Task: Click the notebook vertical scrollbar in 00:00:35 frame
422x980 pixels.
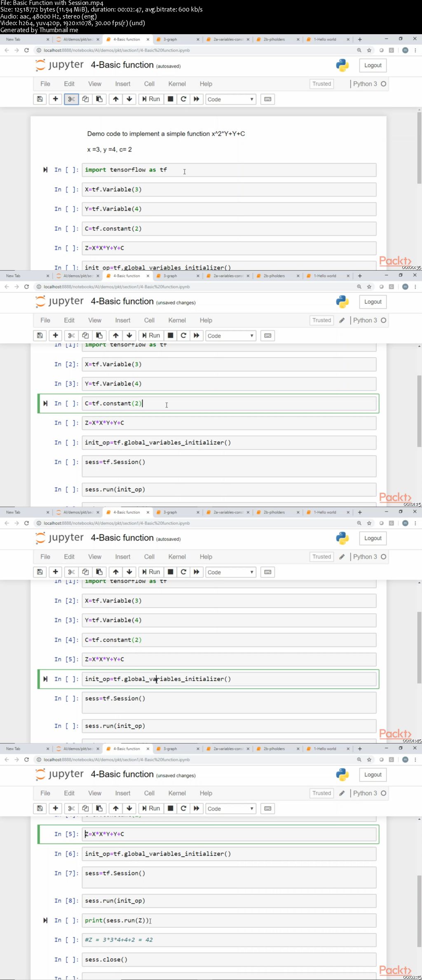Action: [x=420, y=147]
